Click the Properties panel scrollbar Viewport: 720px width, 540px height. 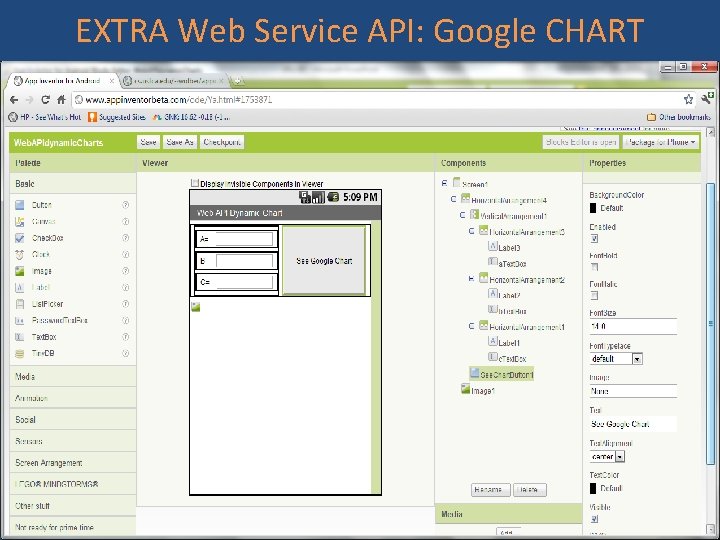tap(710, 324)
